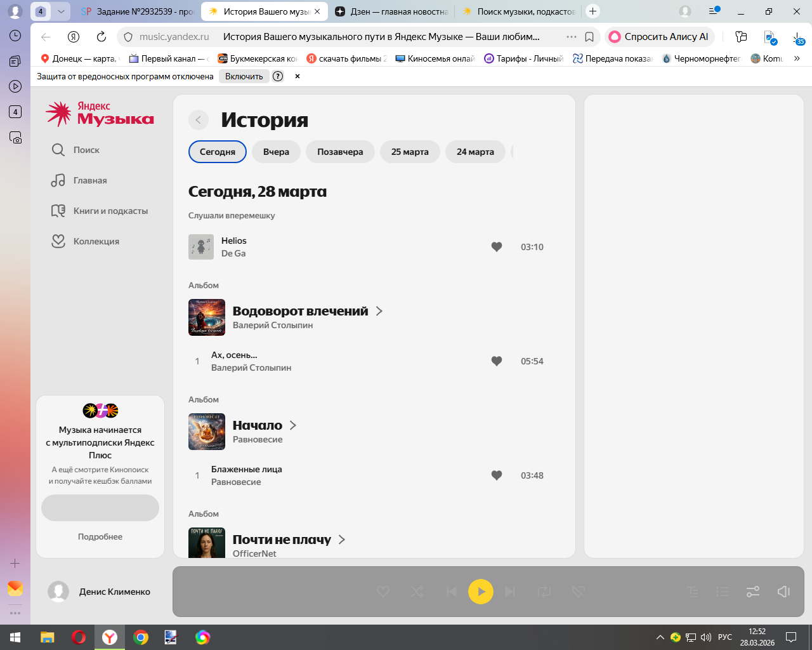The width and height of the screenshot is (812, 650).
Task: Open the Helios track cover
Action: click(201, 247)
